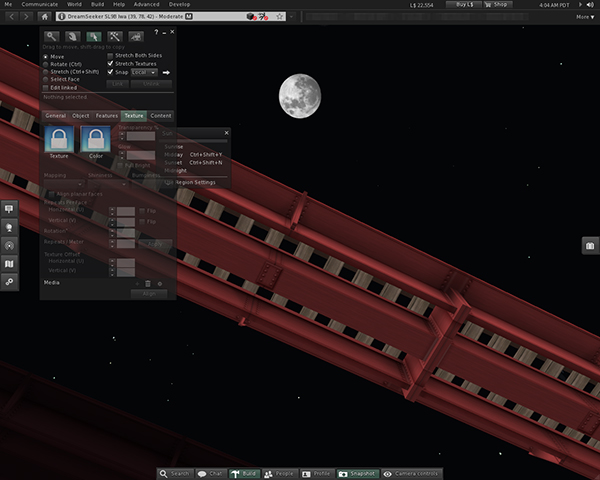
Task: Select the Edit (pointer) build tool
Action: tap(93, 36)
